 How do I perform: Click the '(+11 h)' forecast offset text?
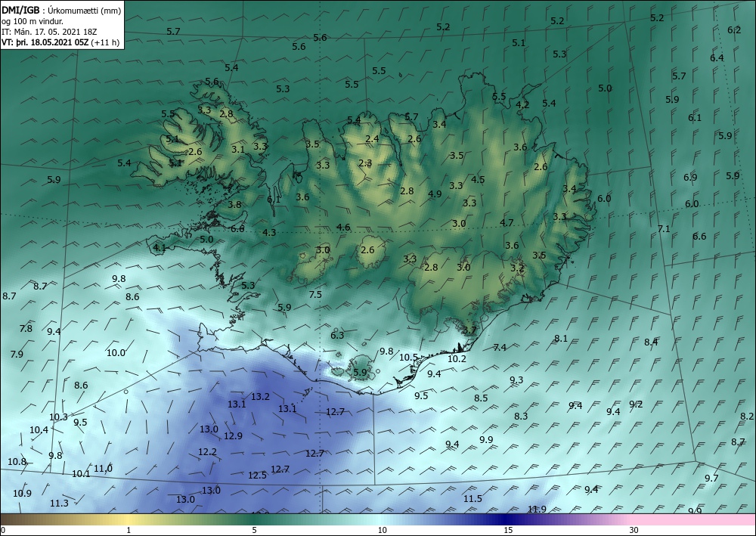click(104, 42)
